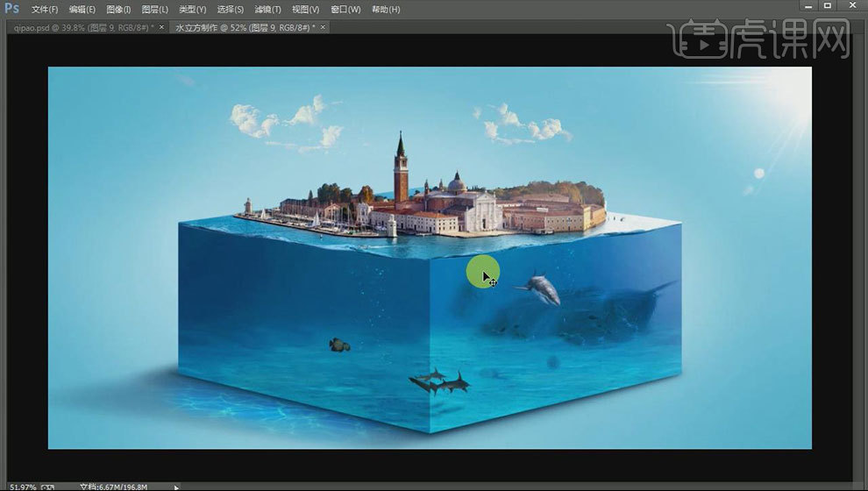Open the 滤镜(T) menu
Screen dimensions: 868x491
(267, 10)
